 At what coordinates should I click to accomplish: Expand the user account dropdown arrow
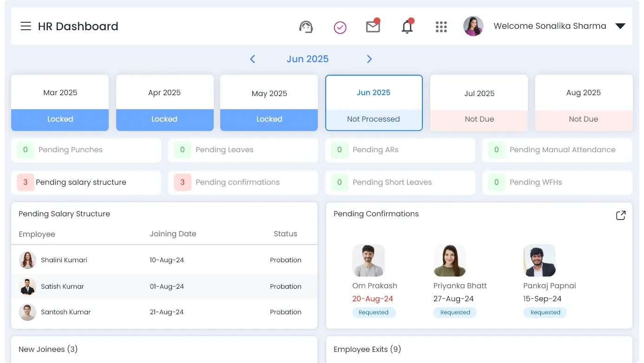[620, 26]
